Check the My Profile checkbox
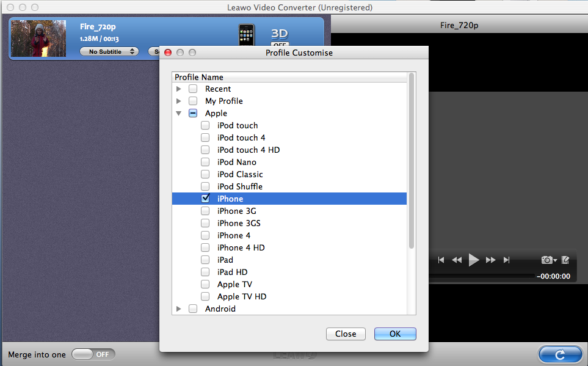The width and height of the screenshot is (588, 366). 193,101
